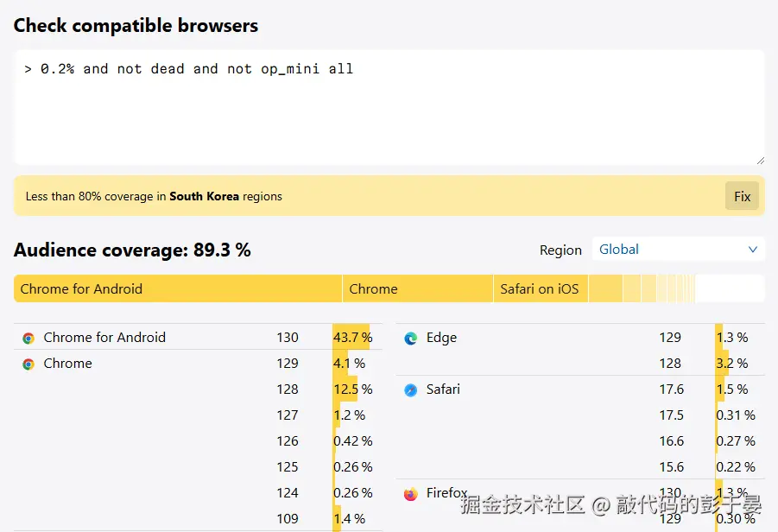Click the 0.27 % usage value
Viewport: 778px width, 532px height.
click(x=736, y=440)
